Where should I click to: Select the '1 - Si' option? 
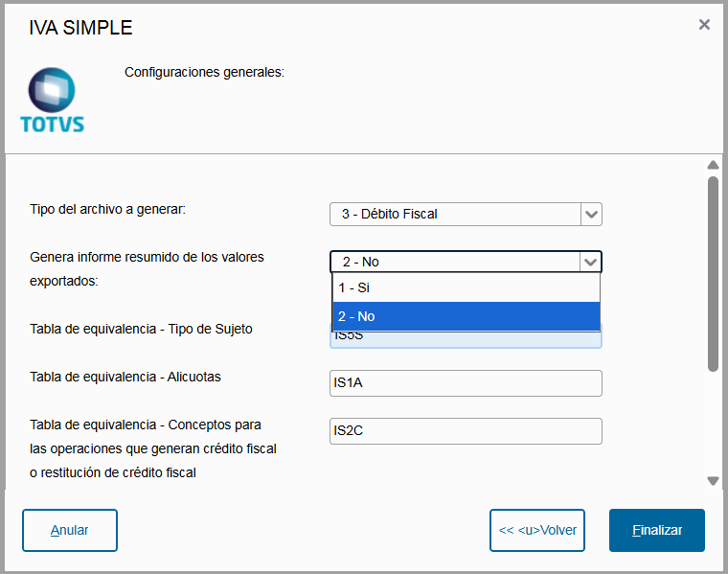pos(466,287)
